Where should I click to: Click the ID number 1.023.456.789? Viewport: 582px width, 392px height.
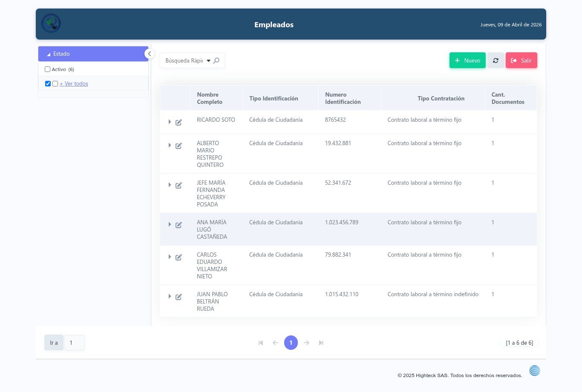click(x=342, y=223)
